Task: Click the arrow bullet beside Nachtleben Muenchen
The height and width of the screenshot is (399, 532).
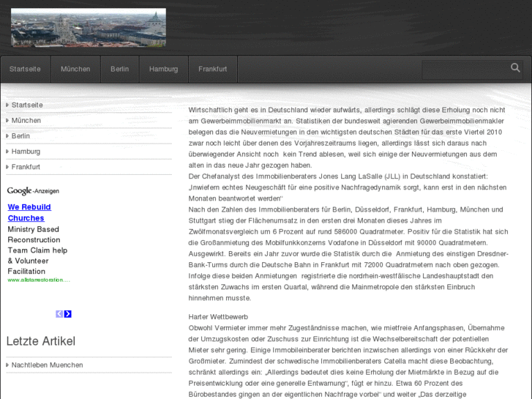Action: [x=7, y=365]
